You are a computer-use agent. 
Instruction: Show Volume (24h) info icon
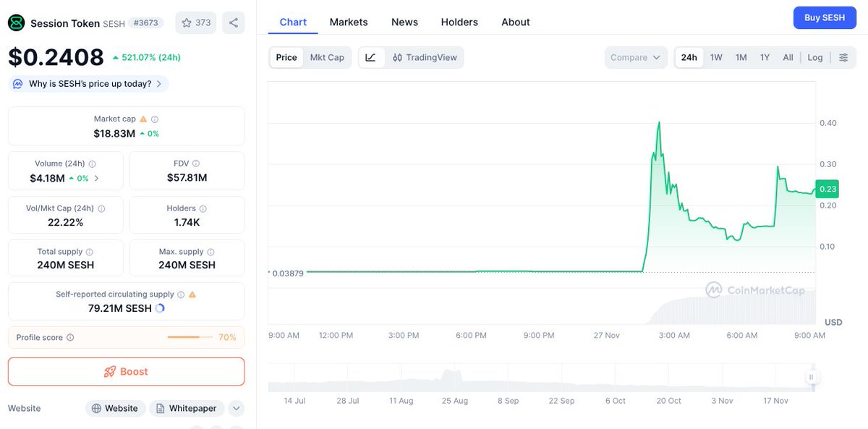[x=92, y=163]
